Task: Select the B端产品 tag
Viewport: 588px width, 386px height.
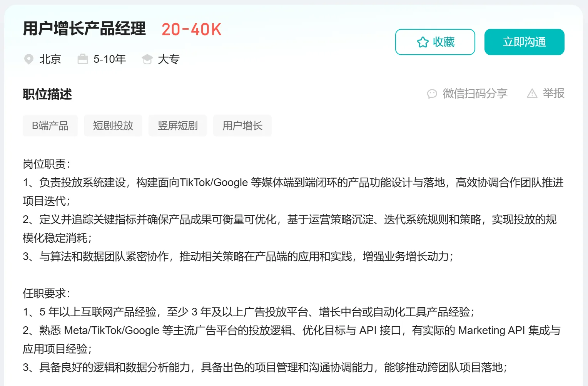Action: 50,126
